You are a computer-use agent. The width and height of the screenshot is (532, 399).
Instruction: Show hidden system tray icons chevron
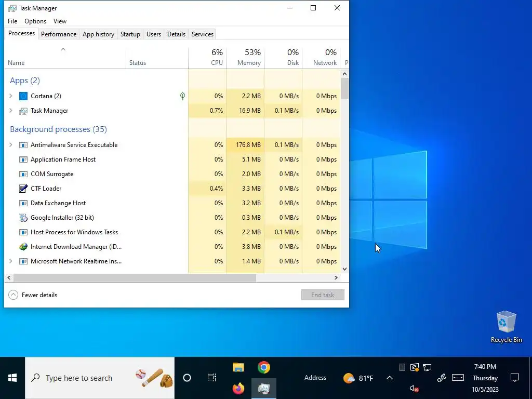pyautogui.click(x=390, y=378)
